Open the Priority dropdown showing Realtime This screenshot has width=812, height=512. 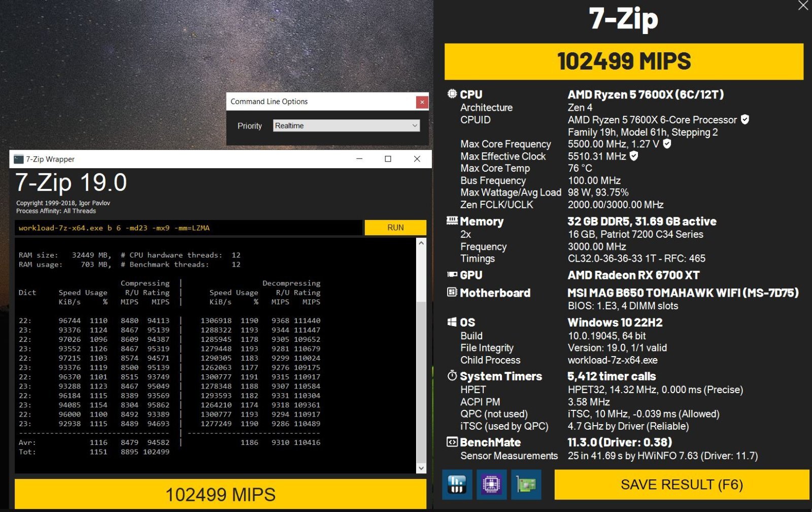click(x=347, y=125)
